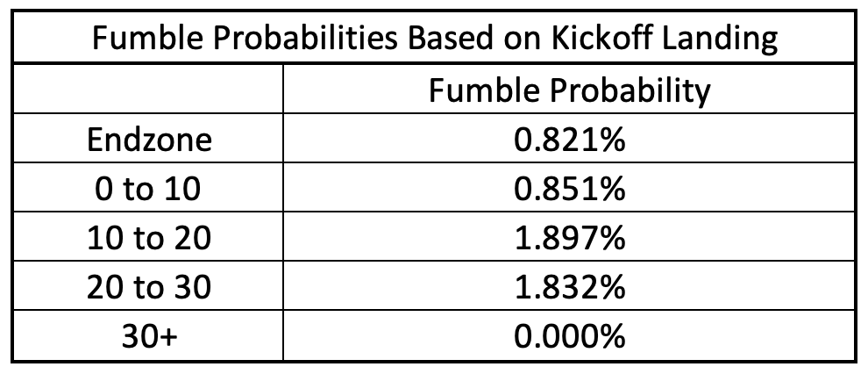Screen dimensions: 868x374
Task: Click the 1.897% value cell
Action: point(568,236)
